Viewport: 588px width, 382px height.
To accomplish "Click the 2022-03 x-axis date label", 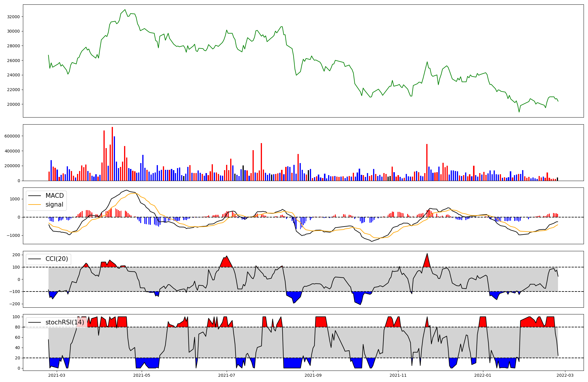I will (x=565, y=375).
